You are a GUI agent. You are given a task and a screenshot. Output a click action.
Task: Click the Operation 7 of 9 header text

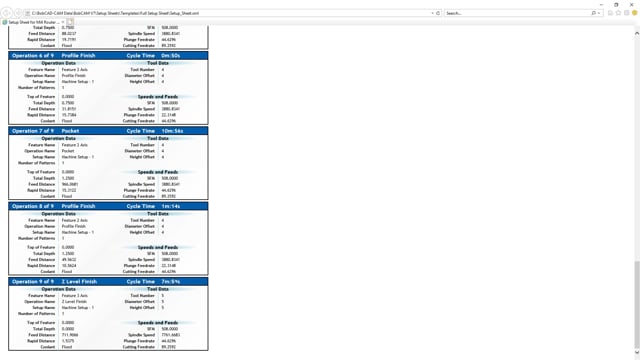tap(33, 131)
